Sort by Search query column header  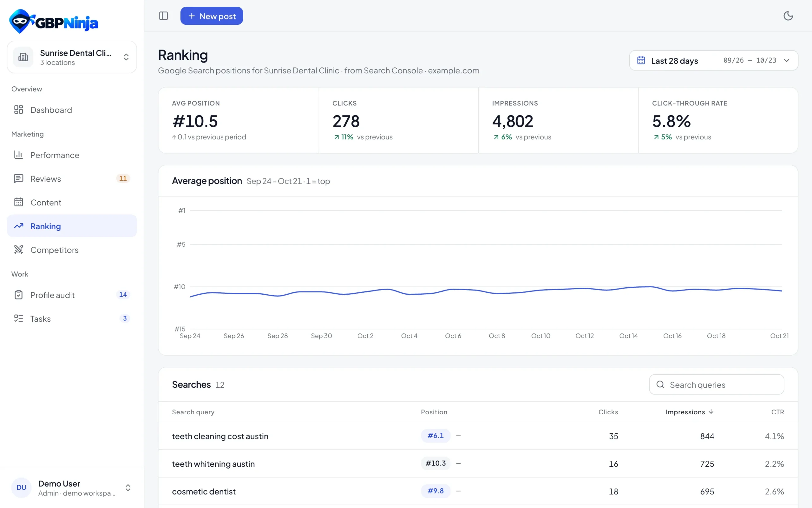193,412
